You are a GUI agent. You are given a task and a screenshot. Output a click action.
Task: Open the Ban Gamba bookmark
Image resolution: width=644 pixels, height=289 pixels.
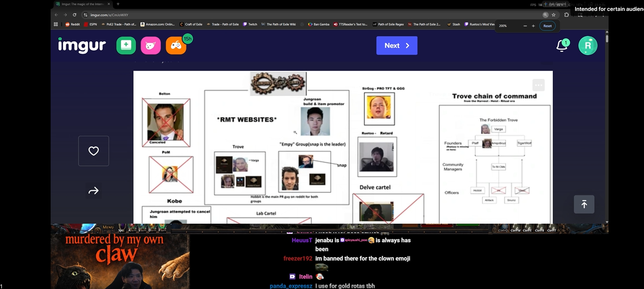pyautogui.click(x=319, y=24)
